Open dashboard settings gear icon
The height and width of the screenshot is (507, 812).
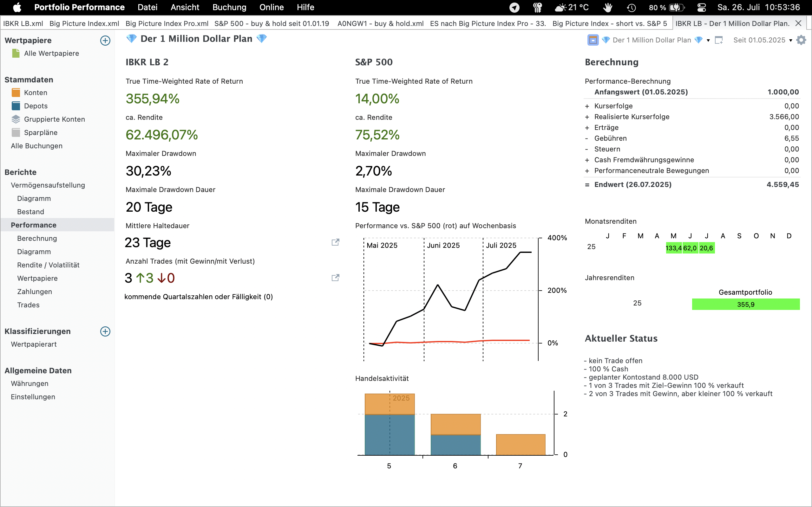[801, 40]
